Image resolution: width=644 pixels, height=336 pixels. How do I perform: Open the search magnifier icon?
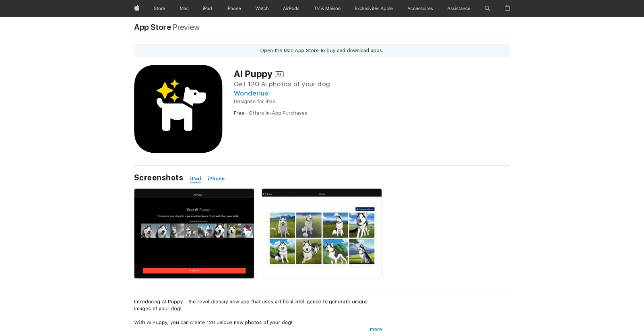(487, 8)
